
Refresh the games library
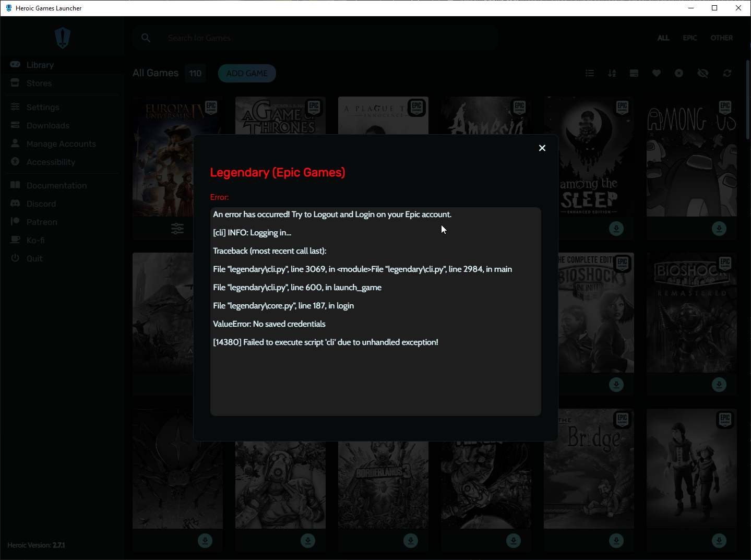tap(727, 73)
